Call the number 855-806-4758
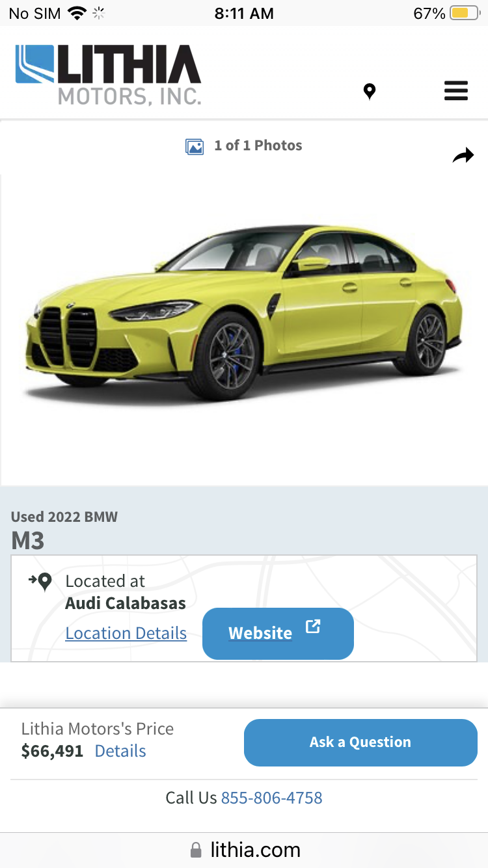Screen dimensions: 488x868 [x=272, y=798]
